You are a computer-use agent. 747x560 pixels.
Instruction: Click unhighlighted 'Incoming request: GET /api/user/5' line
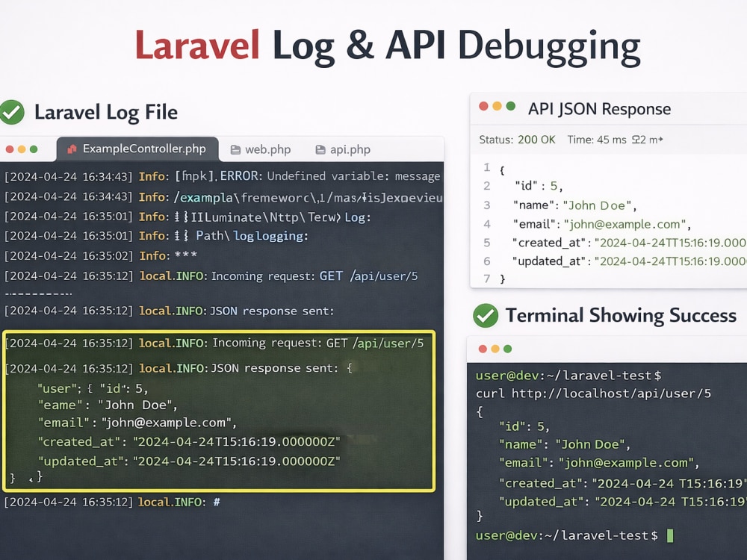(211, 276)
